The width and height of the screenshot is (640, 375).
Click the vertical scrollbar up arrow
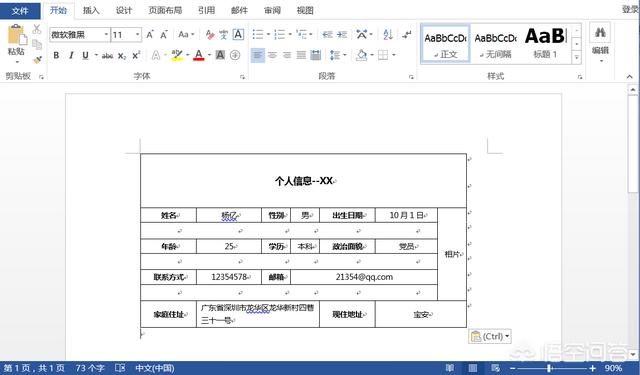[x=633, y=90]
